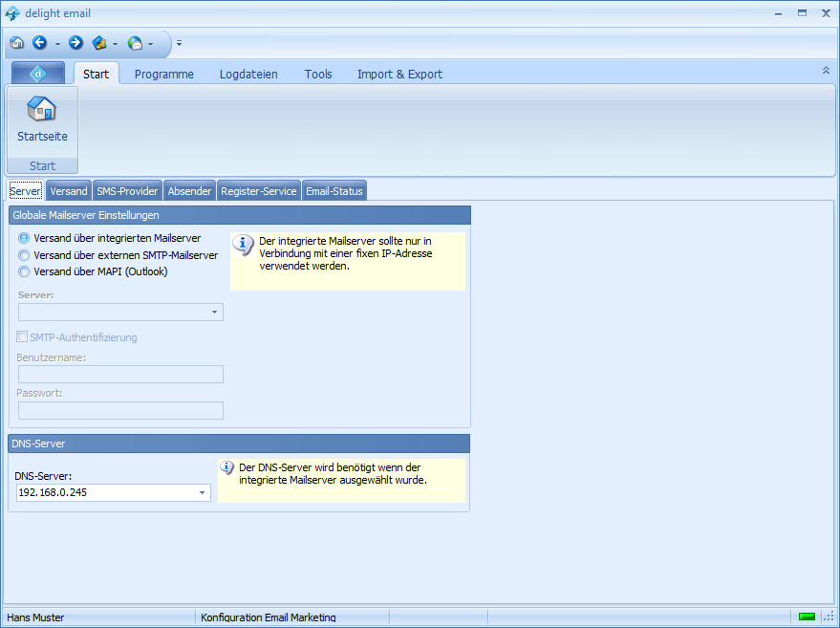Image resolution: width=840 pixels, height=628 pixels.
Task: Open the Server combo box dropdown
Action: point(214,313)
